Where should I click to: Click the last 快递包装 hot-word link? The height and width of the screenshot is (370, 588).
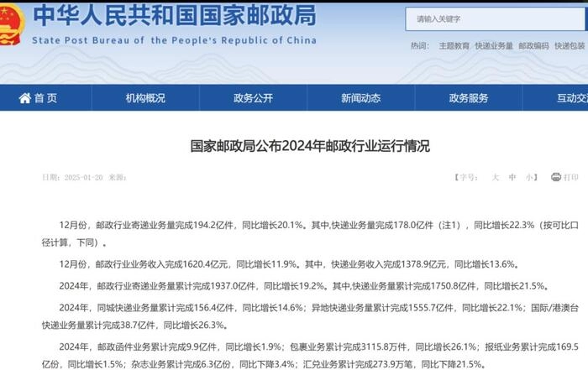coord(570,46)
